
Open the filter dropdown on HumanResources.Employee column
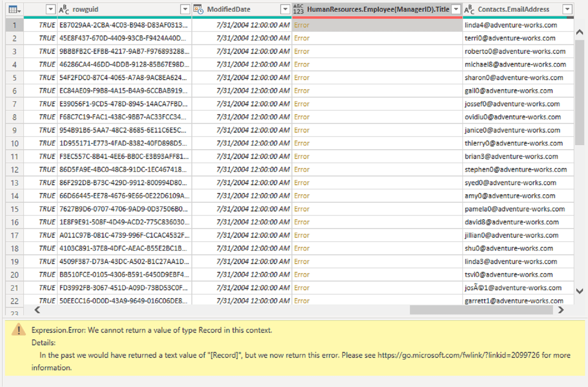tap(456, 9)
